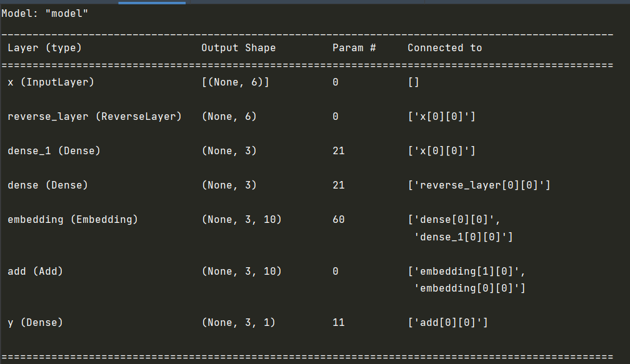Click the 'y (Dense)' layer name
This screenshot has height=364, width=630.
click(x=35, y=323)
